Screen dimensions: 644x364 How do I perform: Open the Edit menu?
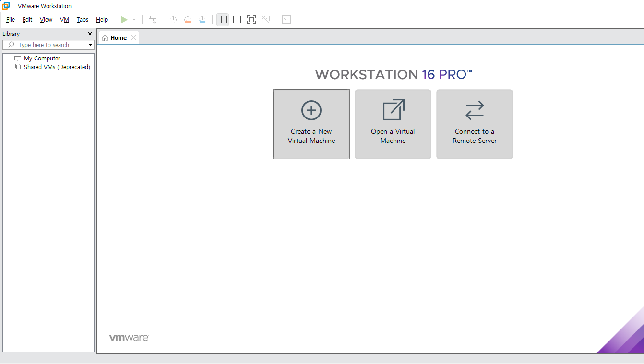pos(27,20)
